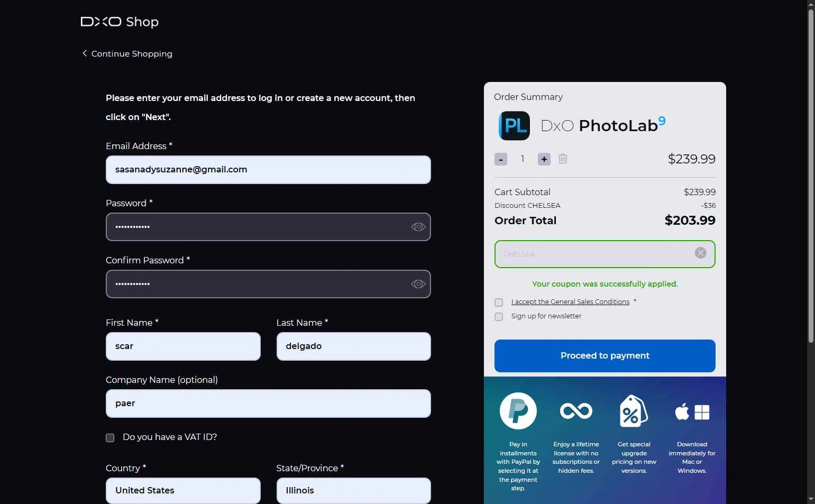Go back via Continue Shopping

click(x=127, y=53)
